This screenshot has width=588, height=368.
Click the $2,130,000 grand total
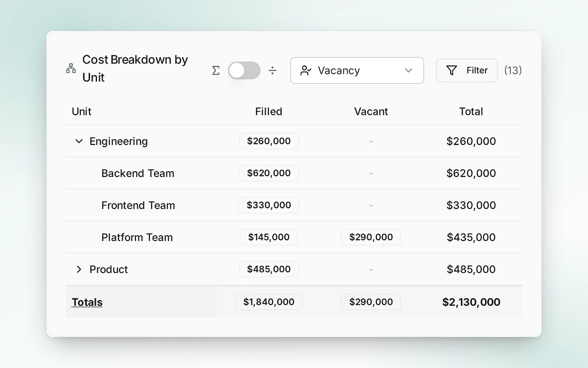click(471, 302)
